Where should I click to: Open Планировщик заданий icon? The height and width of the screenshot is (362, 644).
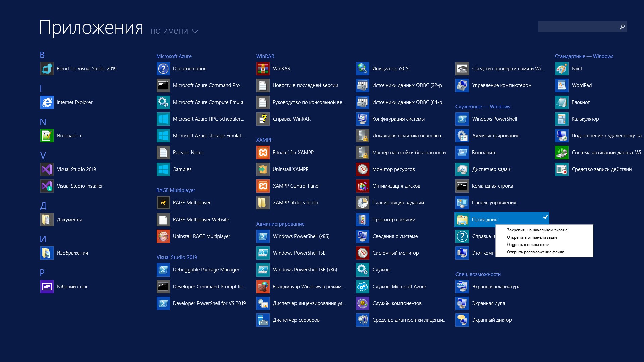coord(363,203)
